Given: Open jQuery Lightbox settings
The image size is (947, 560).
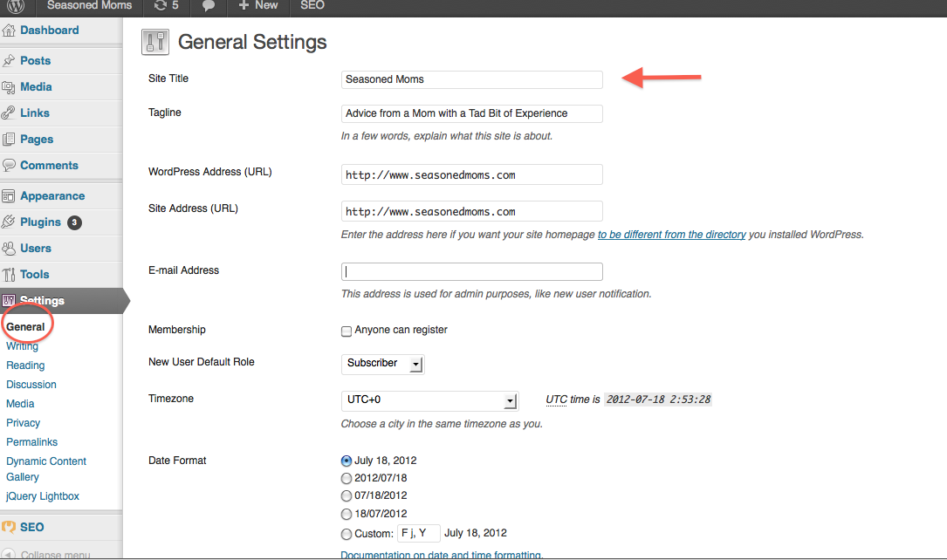Looking at the screenshot, I should coord(42,496).
